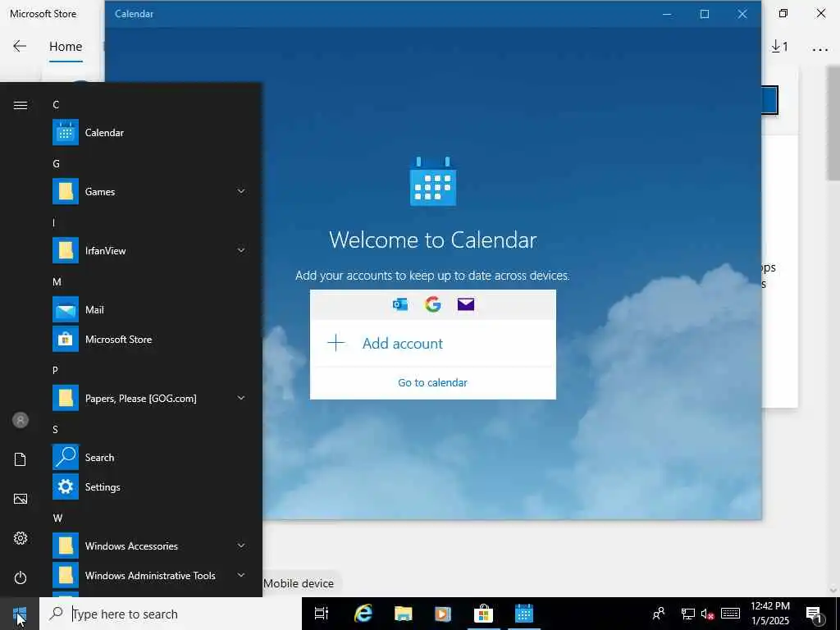Open Search app in the Start menu

[149, 458]
